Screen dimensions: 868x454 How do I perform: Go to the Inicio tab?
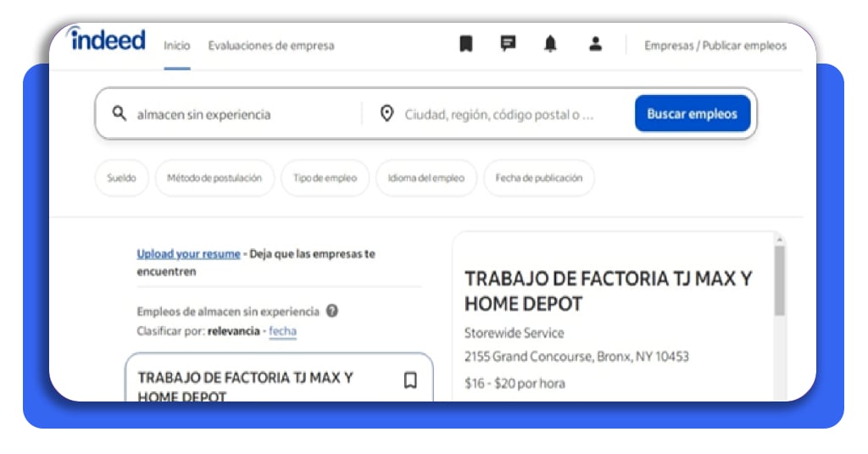176,46
